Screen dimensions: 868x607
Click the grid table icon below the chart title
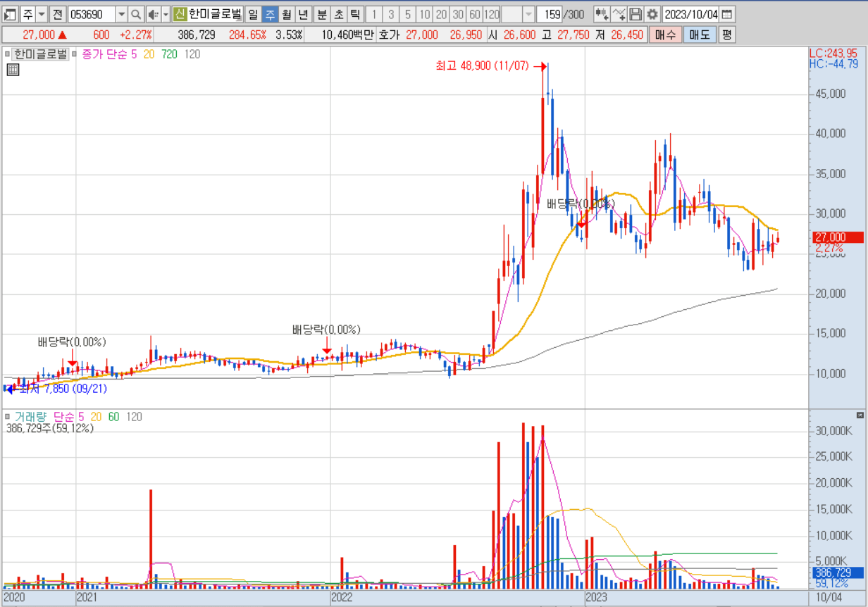[13, 69]
